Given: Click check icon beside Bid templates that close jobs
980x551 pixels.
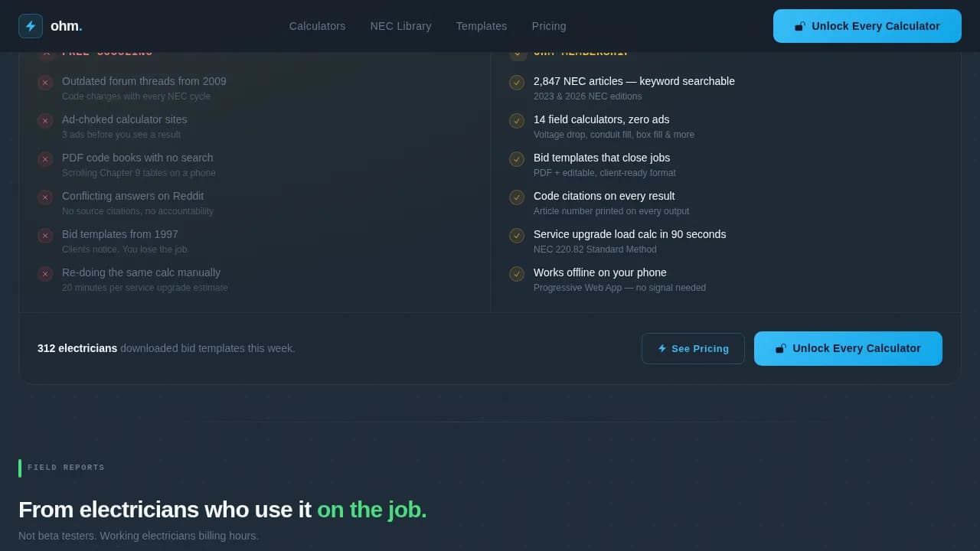Looking at the screenshot, I should (517, 159).
